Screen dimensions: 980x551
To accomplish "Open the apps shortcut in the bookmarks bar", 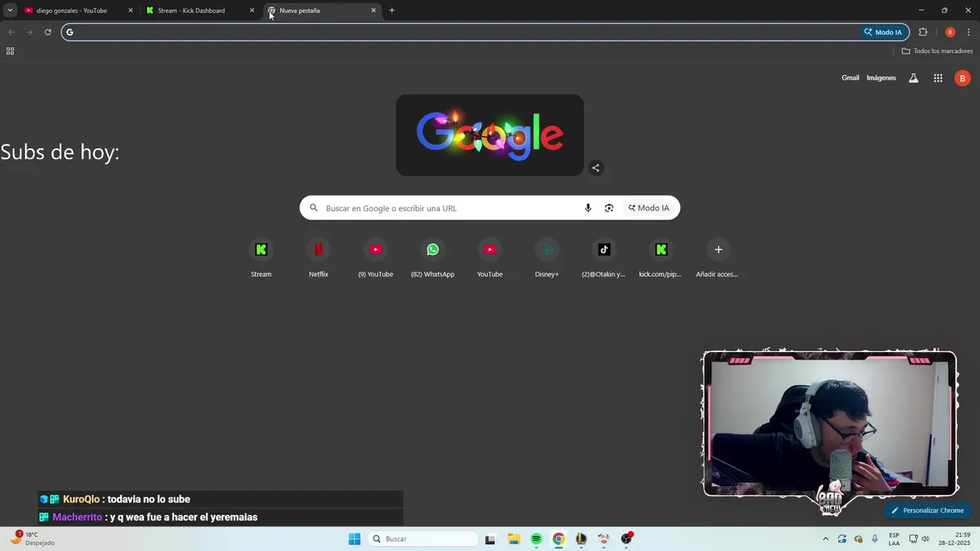I will pos(10,51).
